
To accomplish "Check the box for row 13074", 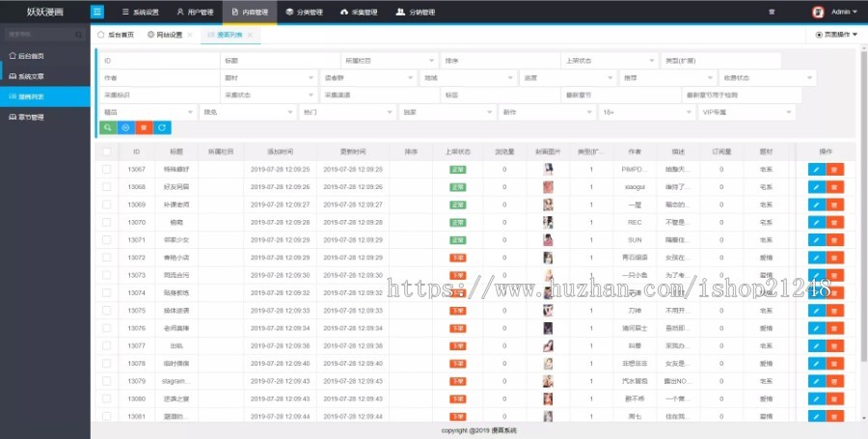I will click(107, 293).
